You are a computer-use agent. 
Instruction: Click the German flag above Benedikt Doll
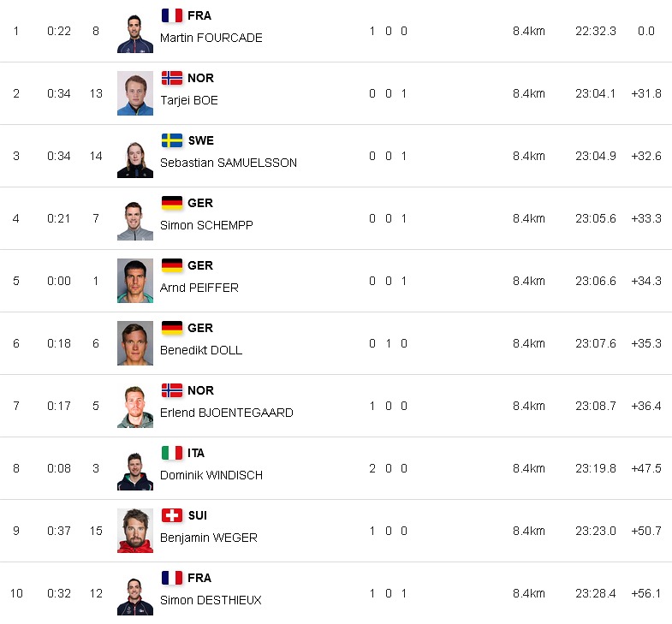tap(172, 328)
